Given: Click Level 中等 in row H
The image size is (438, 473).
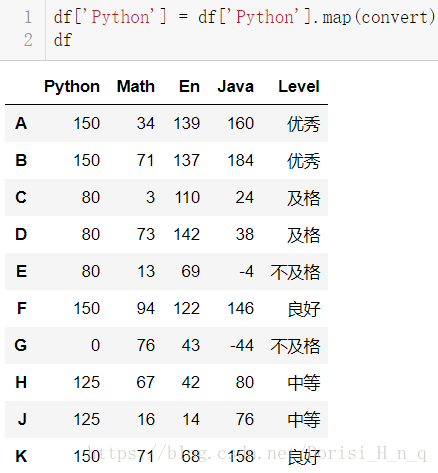Looking at the screenshot, I should pos(304,383).
